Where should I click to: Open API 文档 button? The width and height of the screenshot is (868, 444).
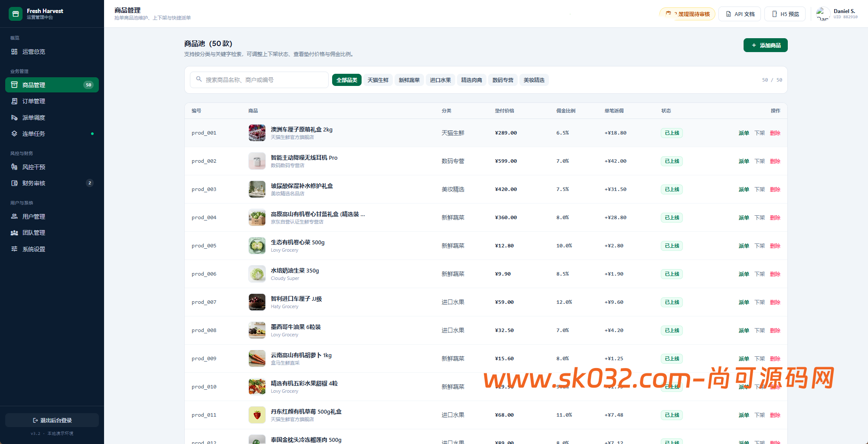click(741, 14)
